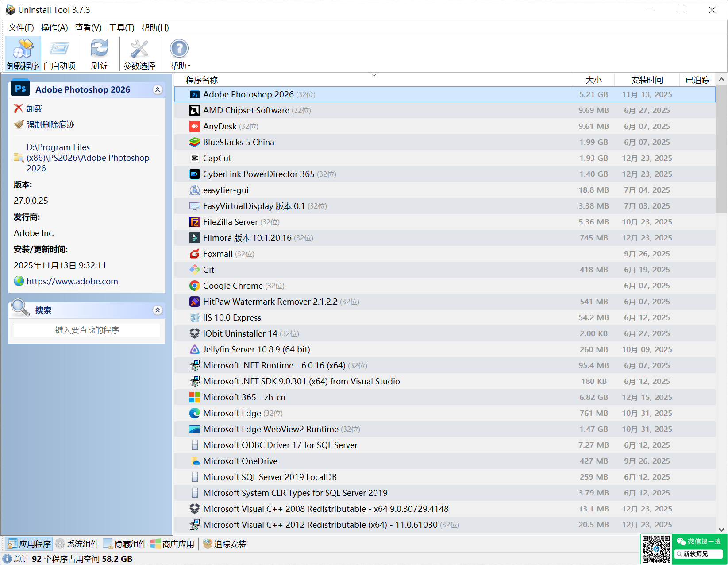728x565 pixels.
Task: Switch to Store Apps tab (商店应用)
Action: (173, 544)
